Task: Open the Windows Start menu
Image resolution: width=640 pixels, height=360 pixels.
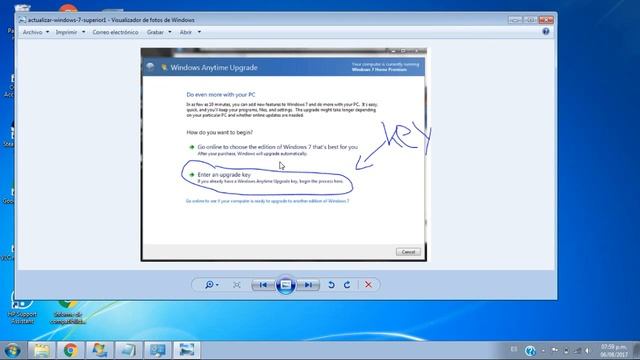Action: click(x=12, y=350)
